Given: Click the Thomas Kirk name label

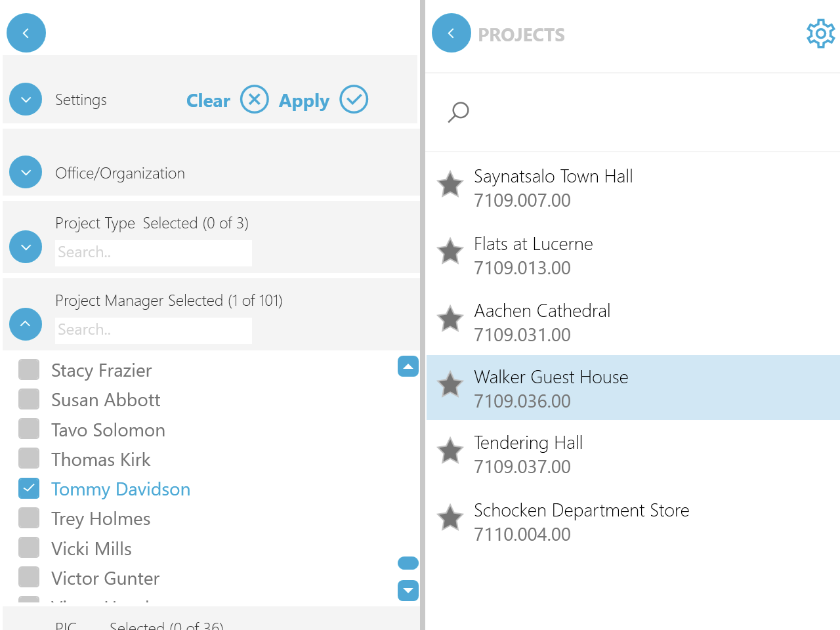Looking at the screenshot, I should pos(101,459).
